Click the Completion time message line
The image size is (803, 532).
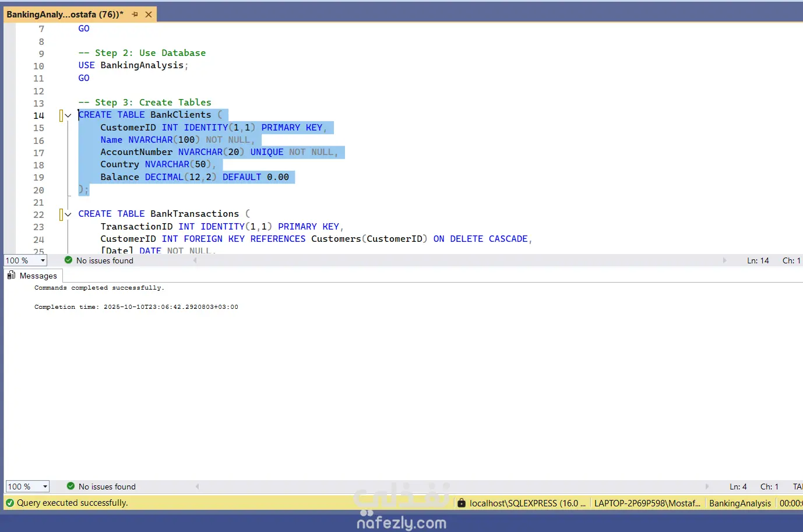coord(136,307)
